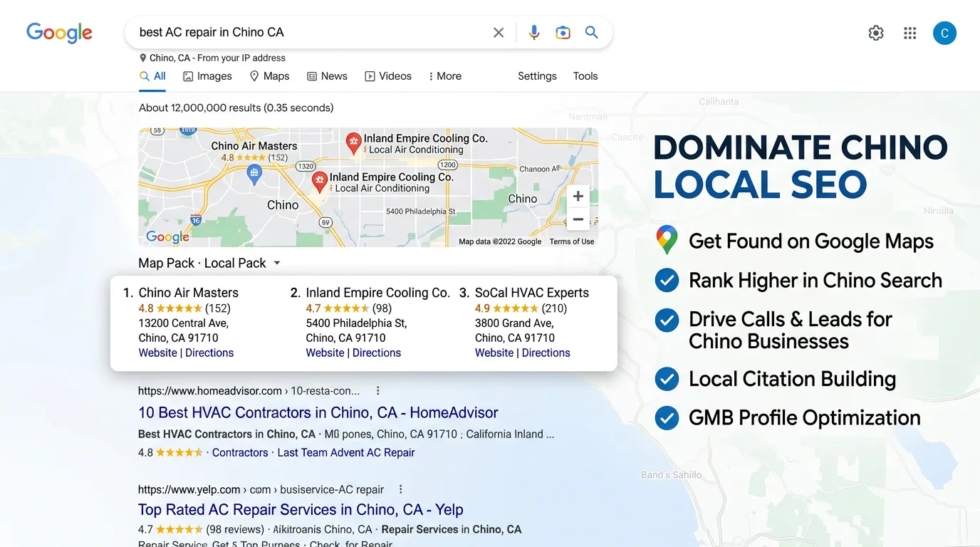
Task: Open settings gear icon at top right
Action: coord(876,33)
